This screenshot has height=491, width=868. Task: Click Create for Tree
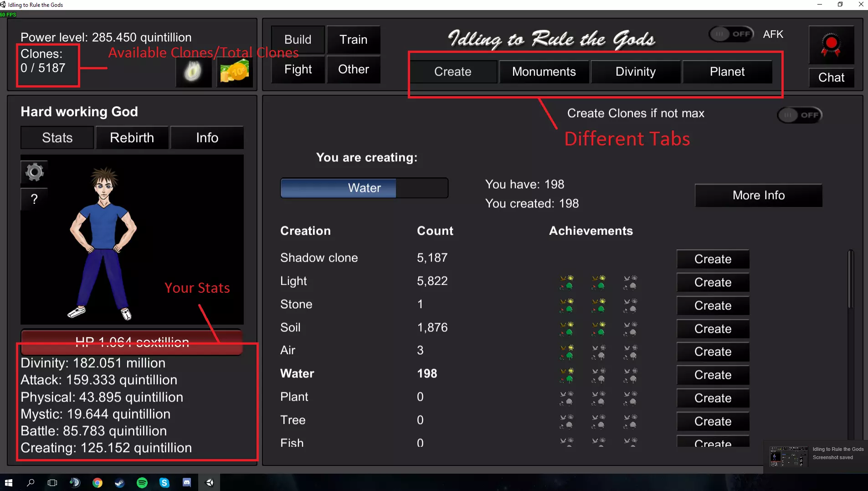[713, 421]
